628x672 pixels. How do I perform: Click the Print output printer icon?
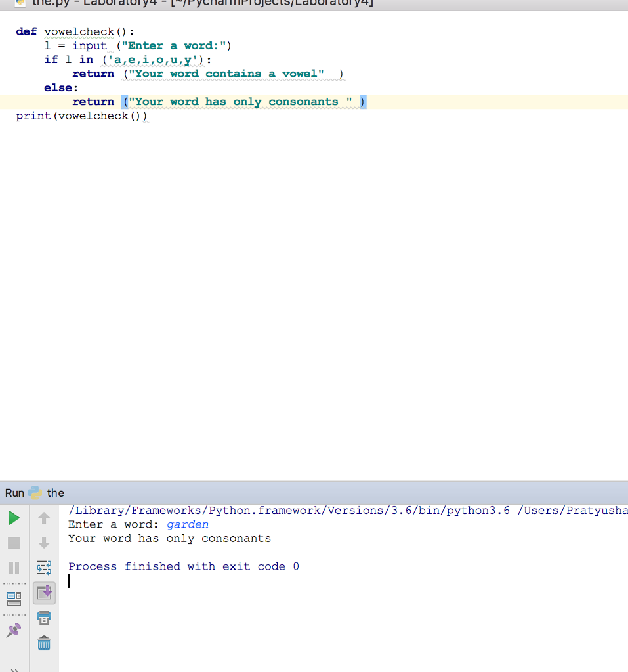44,618
